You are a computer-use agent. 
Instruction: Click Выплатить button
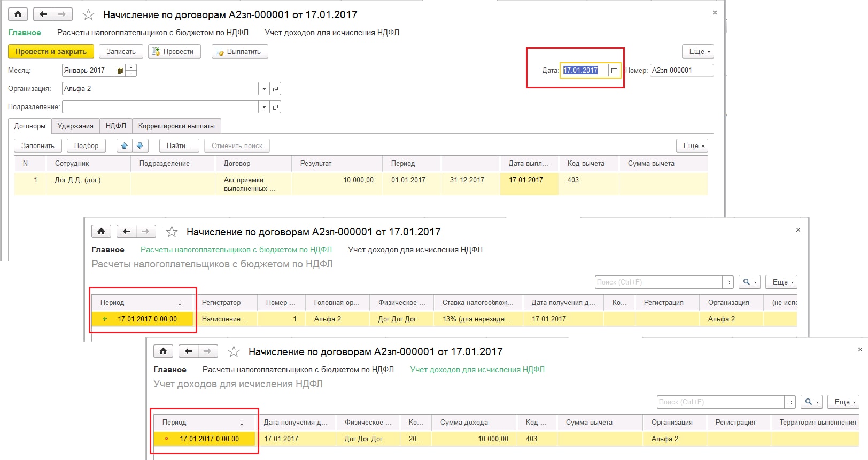[x=240, y=52]
